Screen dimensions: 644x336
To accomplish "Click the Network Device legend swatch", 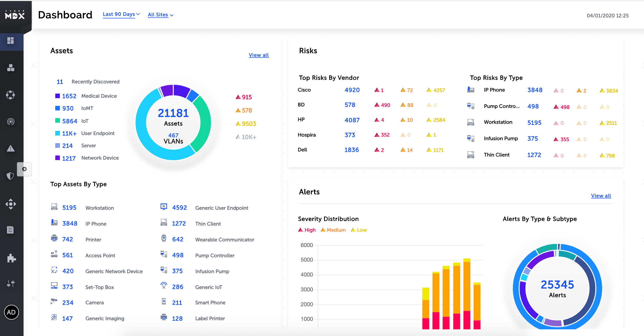I will (58, 158).
